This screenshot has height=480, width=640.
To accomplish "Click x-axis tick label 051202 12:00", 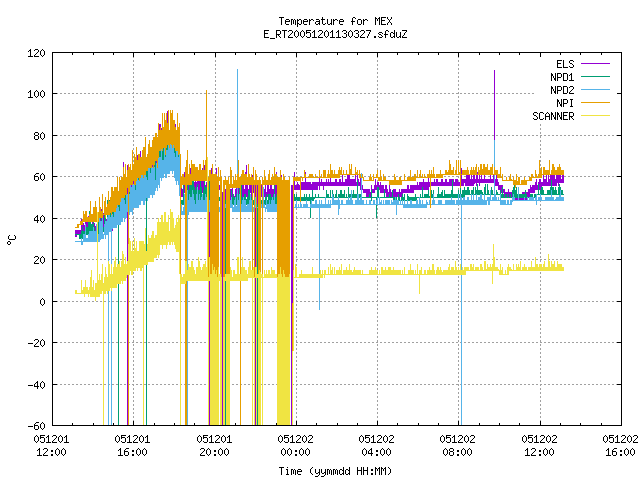I will 539,446.
